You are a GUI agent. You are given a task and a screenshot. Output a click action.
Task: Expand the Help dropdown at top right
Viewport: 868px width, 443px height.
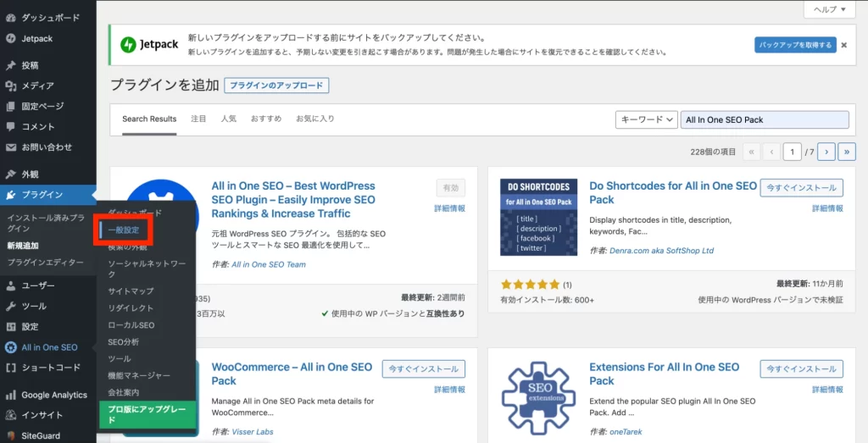point(829,9)
